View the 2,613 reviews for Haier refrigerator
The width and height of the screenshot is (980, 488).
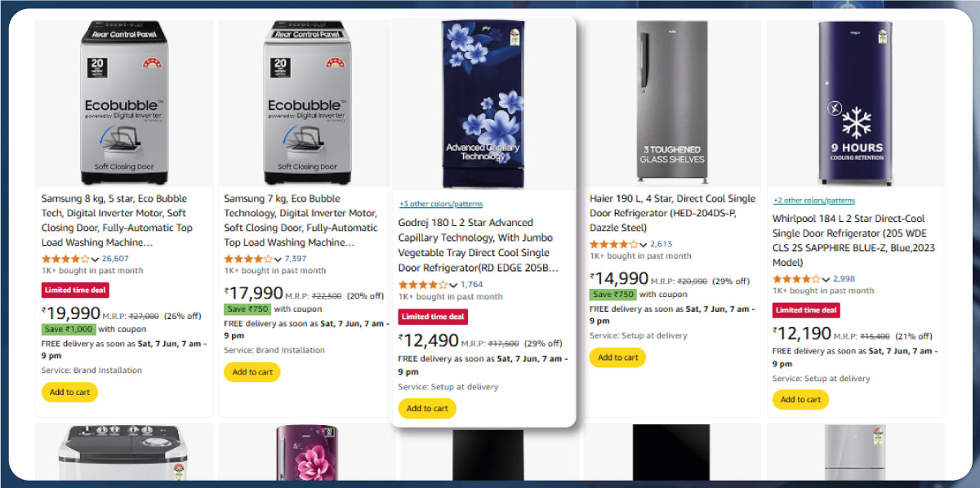tap(661, 244)
